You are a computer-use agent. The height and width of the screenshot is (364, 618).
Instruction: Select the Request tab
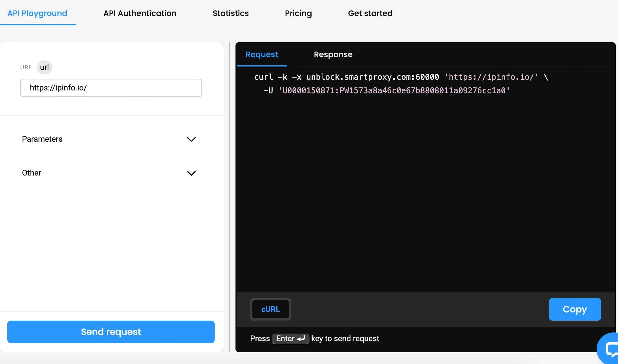click(261, 55)
